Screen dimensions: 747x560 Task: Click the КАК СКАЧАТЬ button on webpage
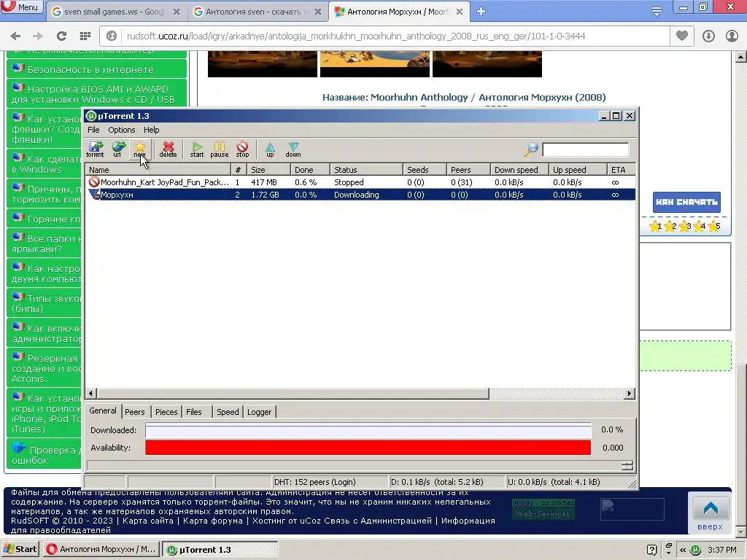(x=686, y=202)
